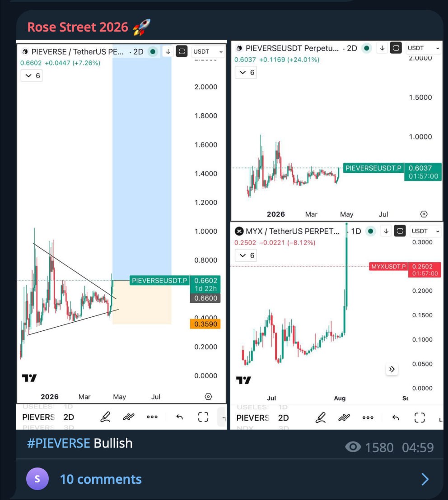Image resolution: width=448 pixels, height=500 pixels.
Task: Click double-arrow scroll-to-latest button on MYX chart
Action: click(x=392, y=369)
